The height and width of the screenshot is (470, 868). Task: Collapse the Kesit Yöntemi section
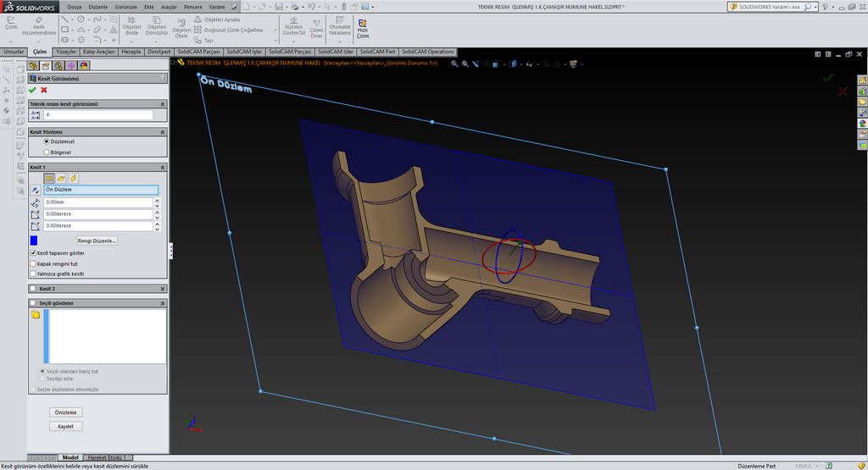coord(162,132)
